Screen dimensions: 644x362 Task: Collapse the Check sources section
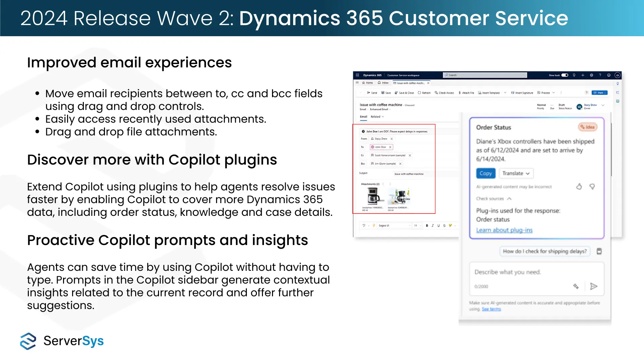point(494,199)
